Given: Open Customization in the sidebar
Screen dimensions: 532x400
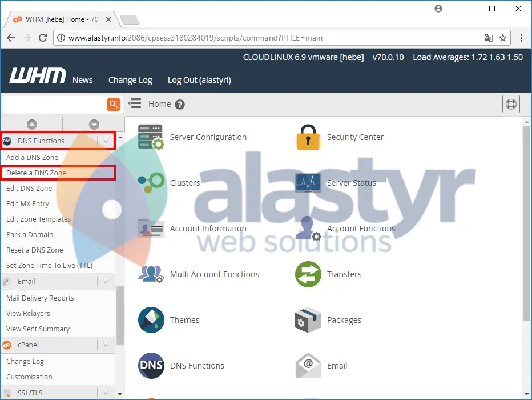Looking at the screenshot, I should coord(29,377).
